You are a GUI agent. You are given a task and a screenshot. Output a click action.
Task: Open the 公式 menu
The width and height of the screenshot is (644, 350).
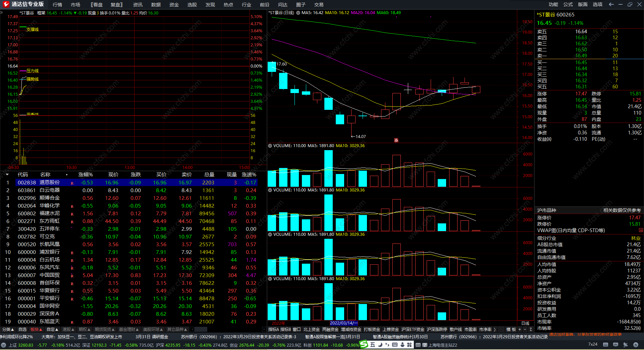click(568, 4)
